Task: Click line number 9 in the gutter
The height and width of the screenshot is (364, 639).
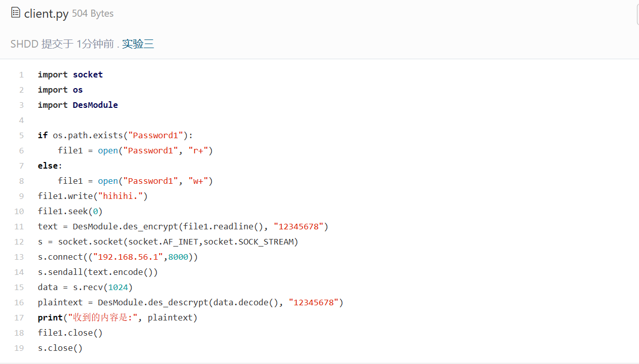Action: point(21,196)
